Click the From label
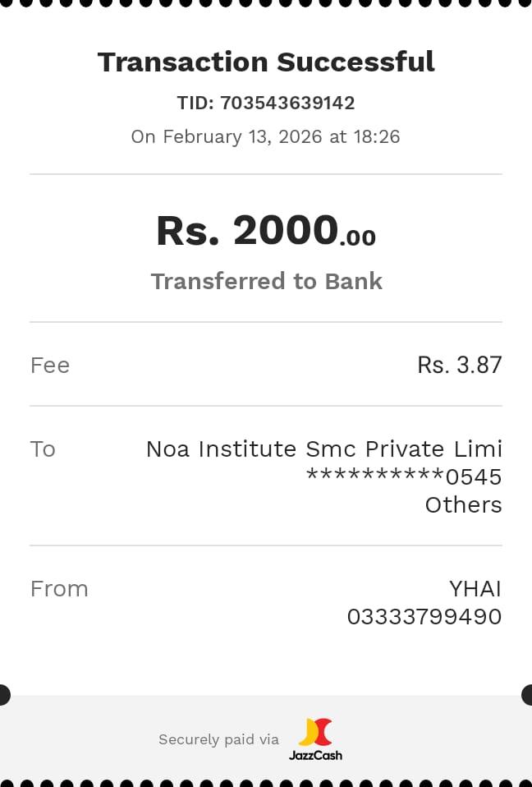The width and height of the screenshot is (532, 787). [59, 588]
